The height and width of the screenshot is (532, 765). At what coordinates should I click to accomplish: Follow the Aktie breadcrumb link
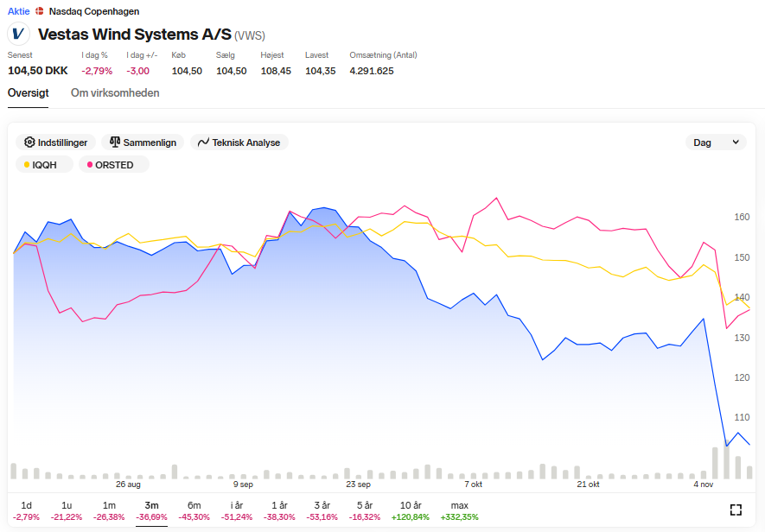pyautogui.click(x=18, y=10)
